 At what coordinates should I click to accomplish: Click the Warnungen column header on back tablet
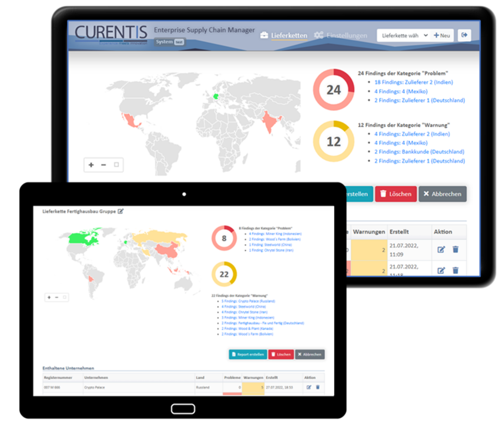pos(368,232)
